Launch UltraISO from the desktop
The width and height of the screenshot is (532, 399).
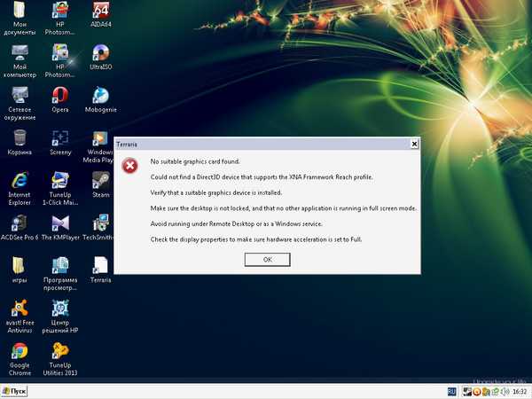click(x=101, y=57)
